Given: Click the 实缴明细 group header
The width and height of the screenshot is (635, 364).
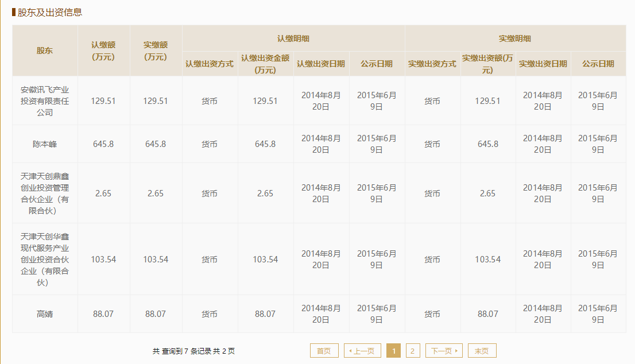Looking at the screenshot, I should tap(515, 38).
